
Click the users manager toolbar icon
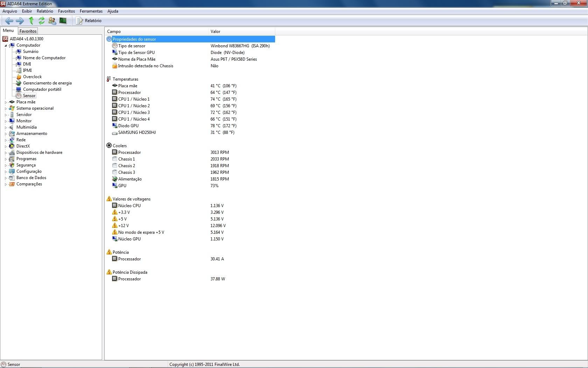tap(52, 21)
